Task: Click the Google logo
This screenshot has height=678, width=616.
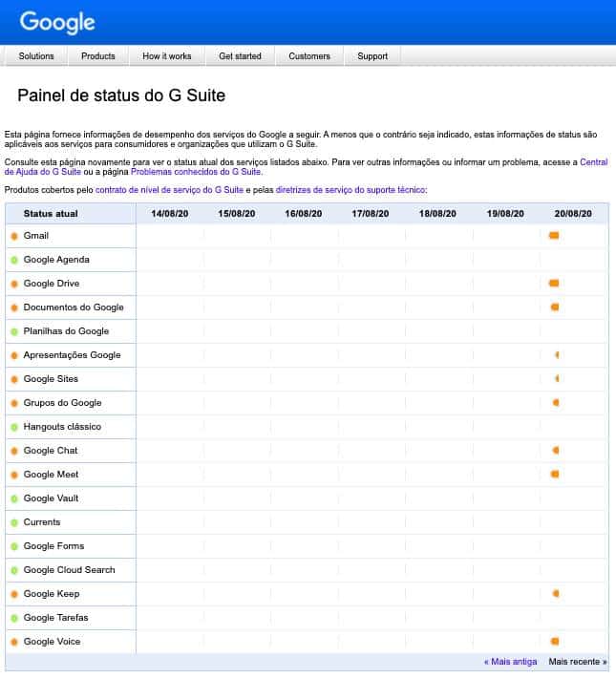Action: [x=57, y=22]
